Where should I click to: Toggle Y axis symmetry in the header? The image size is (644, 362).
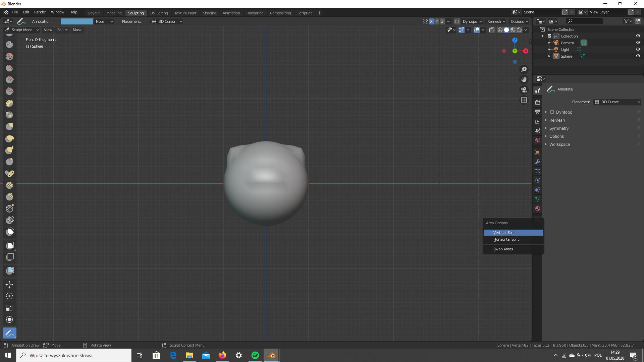pos(437,21)
